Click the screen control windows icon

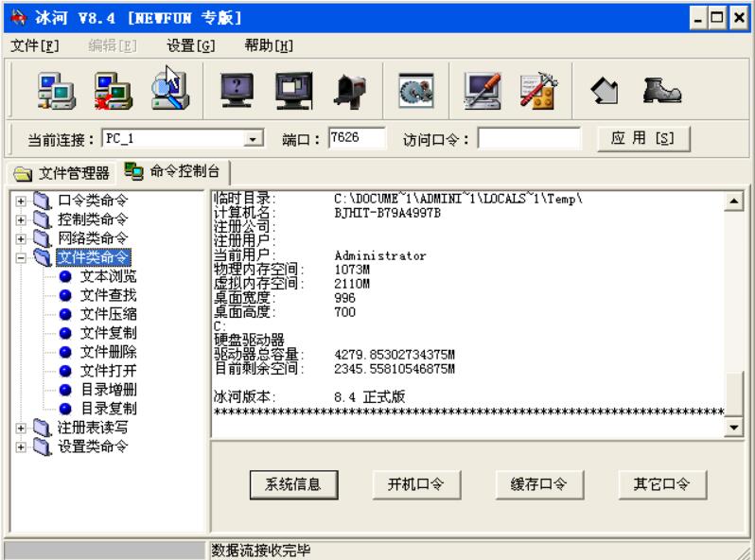coord(293,91)
